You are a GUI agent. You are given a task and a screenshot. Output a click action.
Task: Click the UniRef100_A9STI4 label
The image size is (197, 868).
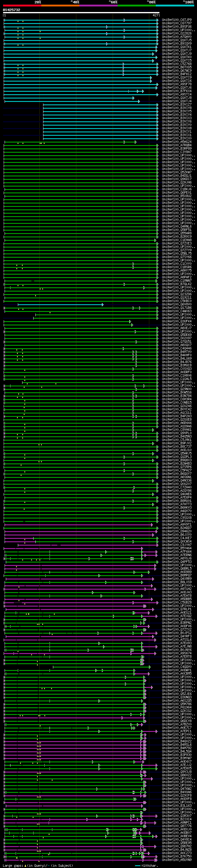pos(176,94)
